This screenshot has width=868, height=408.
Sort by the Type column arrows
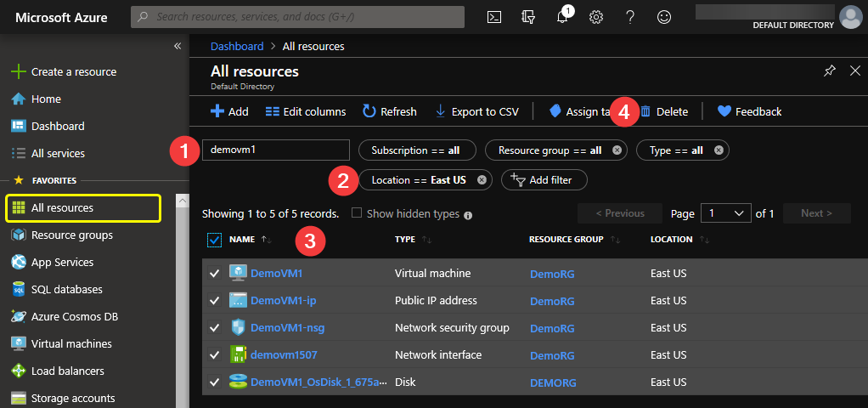426,240
